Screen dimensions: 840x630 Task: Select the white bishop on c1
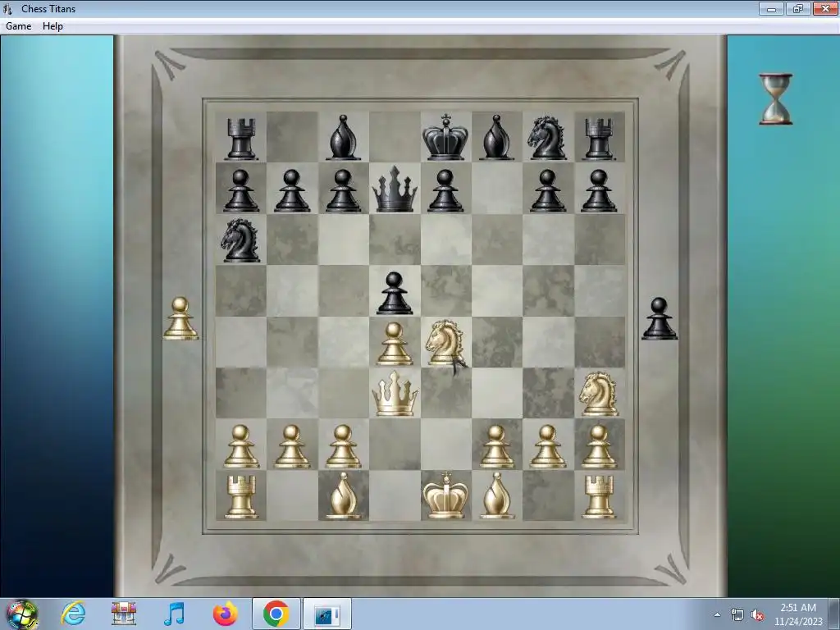coord(343,496)
